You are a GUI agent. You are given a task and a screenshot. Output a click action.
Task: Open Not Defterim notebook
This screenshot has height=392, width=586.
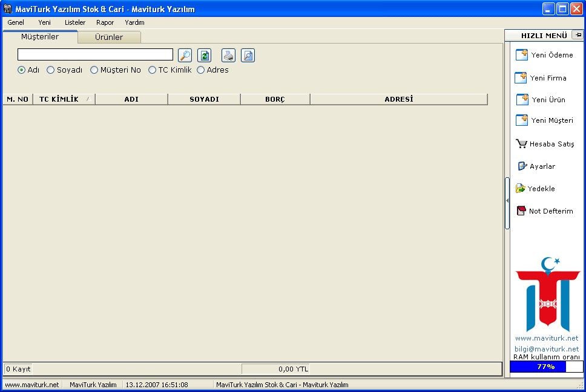click(x=545, y=211)
